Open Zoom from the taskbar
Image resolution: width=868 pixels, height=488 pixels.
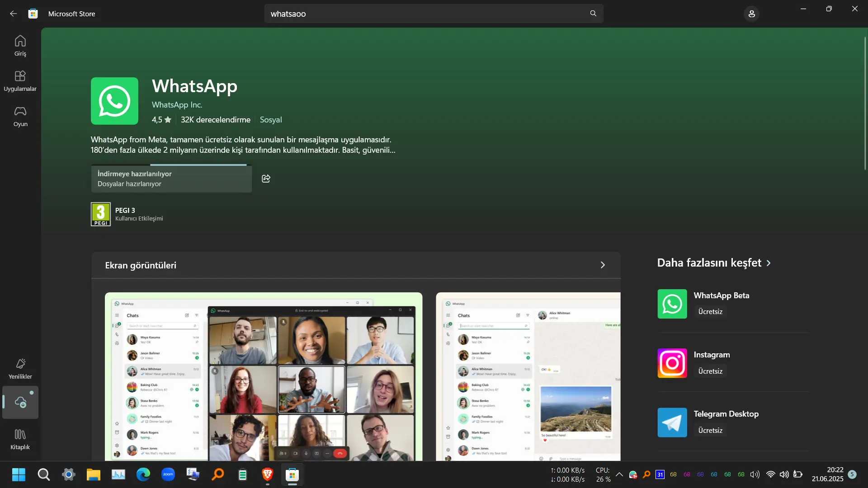pyautogui.click(x=168, y=474)
